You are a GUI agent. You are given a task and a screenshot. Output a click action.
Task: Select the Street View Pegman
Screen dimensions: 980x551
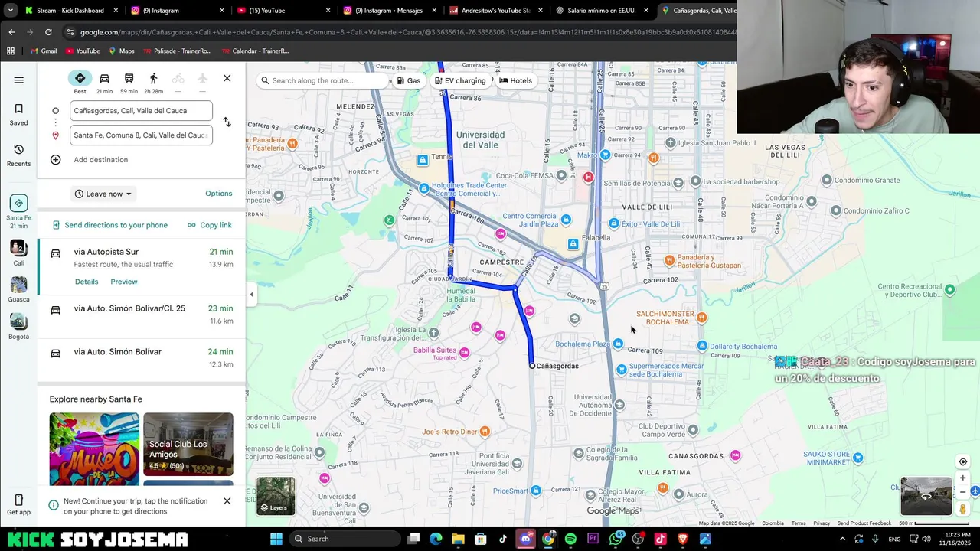963,509
